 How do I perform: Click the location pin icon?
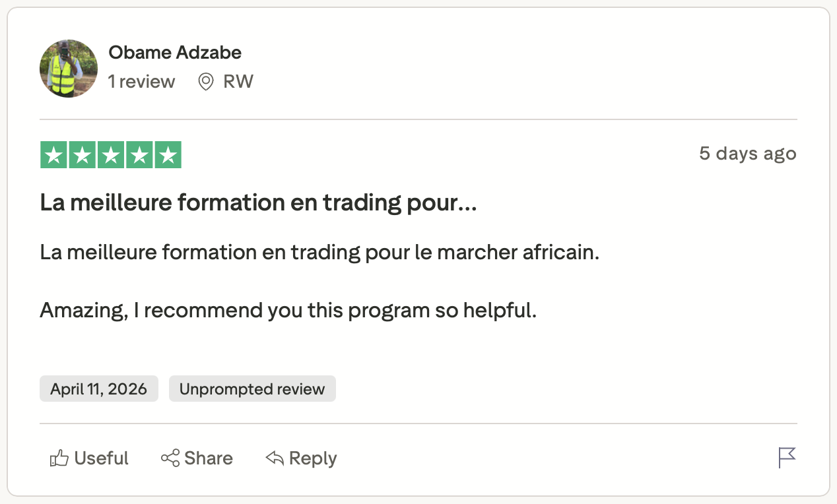tap(206, 82)
